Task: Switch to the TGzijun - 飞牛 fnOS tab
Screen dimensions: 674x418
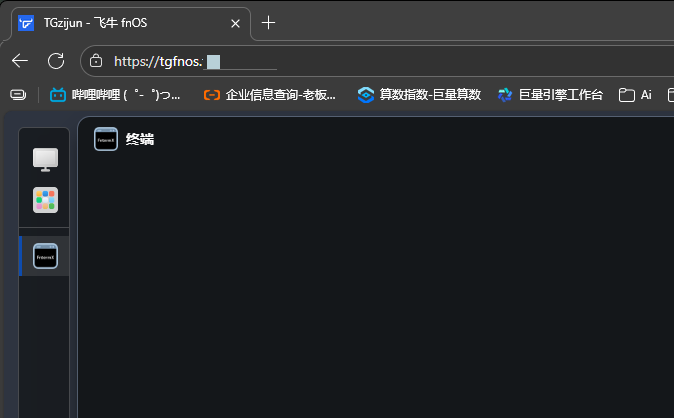Action: coord(130,23)
